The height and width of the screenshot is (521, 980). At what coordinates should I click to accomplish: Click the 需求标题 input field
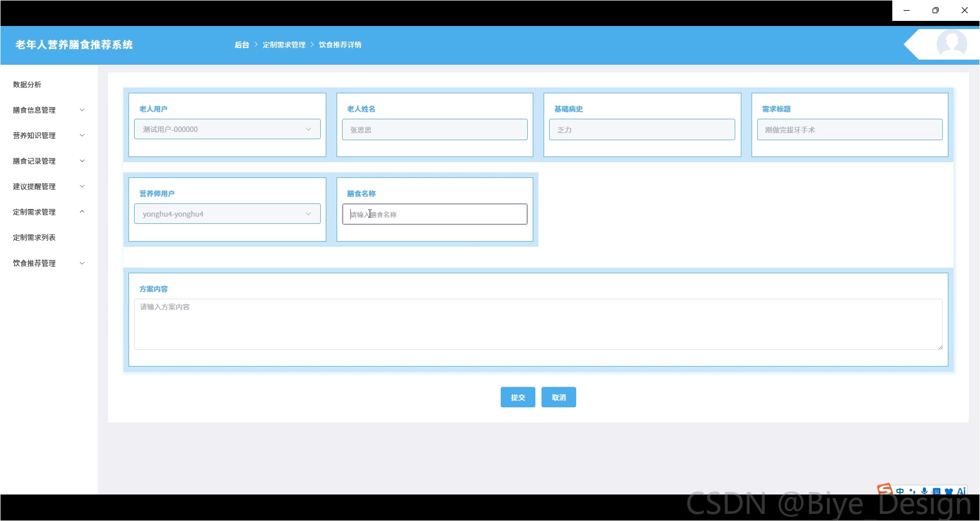[x=850, y=129]
